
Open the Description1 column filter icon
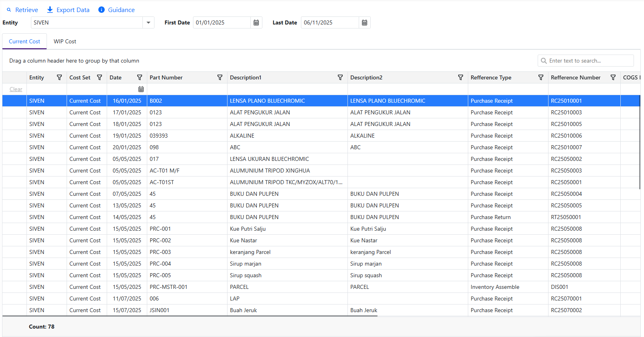click(340, 77)
